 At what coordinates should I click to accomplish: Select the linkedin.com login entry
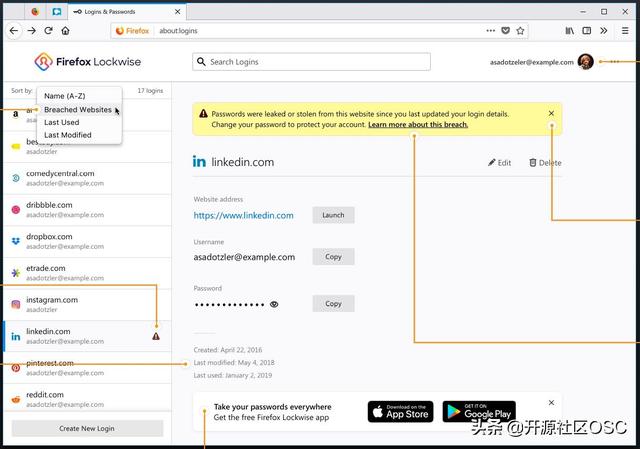pyautogui.click(x=87, y=336)
